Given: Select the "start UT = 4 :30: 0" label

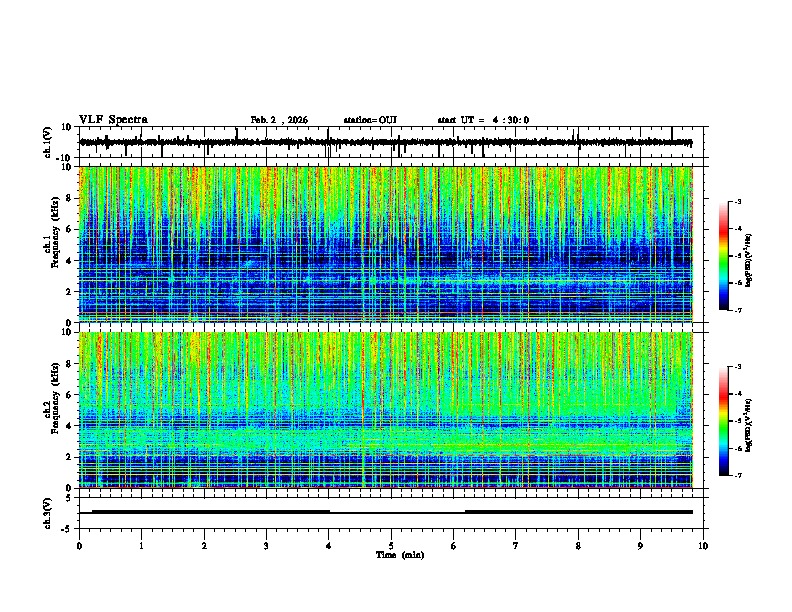Looking at the screenshot, I should [x=483, y=120].
